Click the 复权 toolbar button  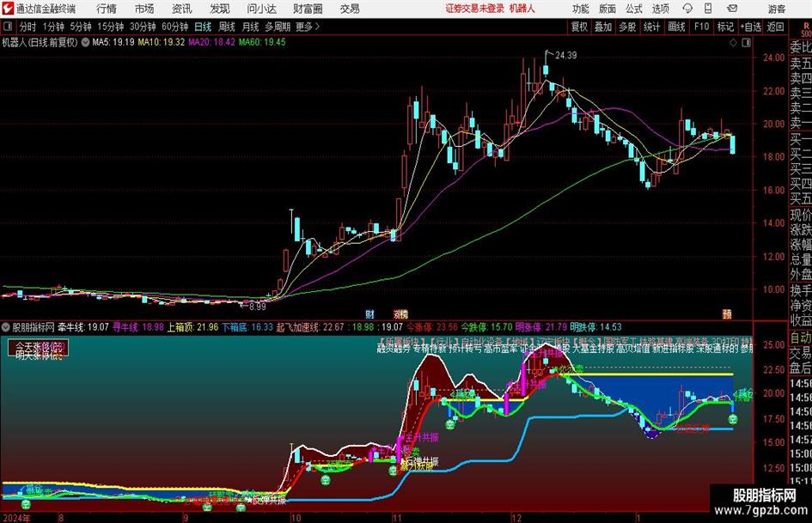pos(579,27)
